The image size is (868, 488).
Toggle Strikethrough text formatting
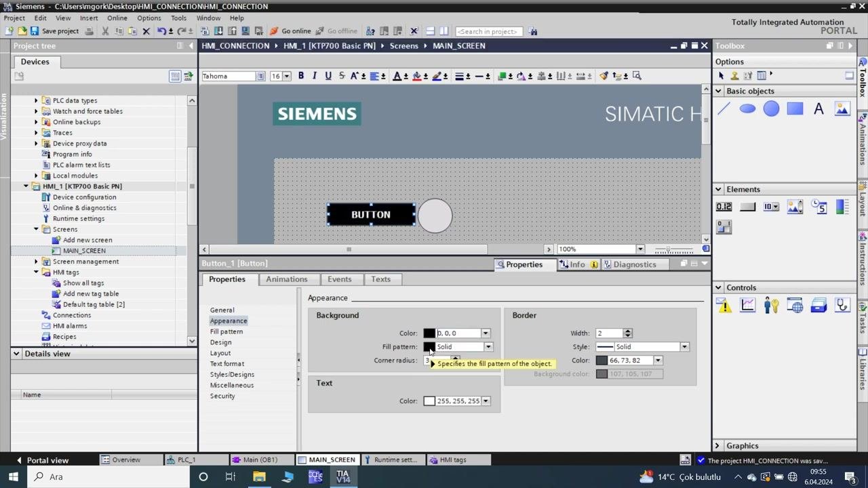pos(342,76)
